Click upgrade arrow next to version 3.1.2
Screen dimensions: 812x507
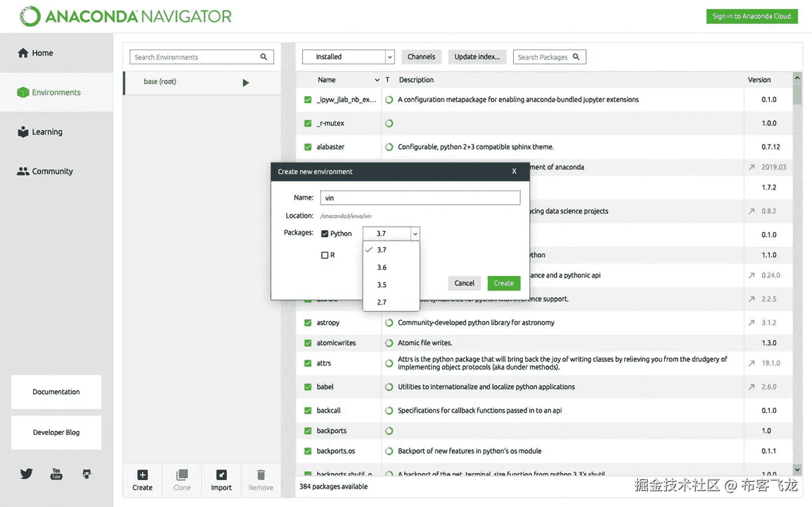(751, 323)
